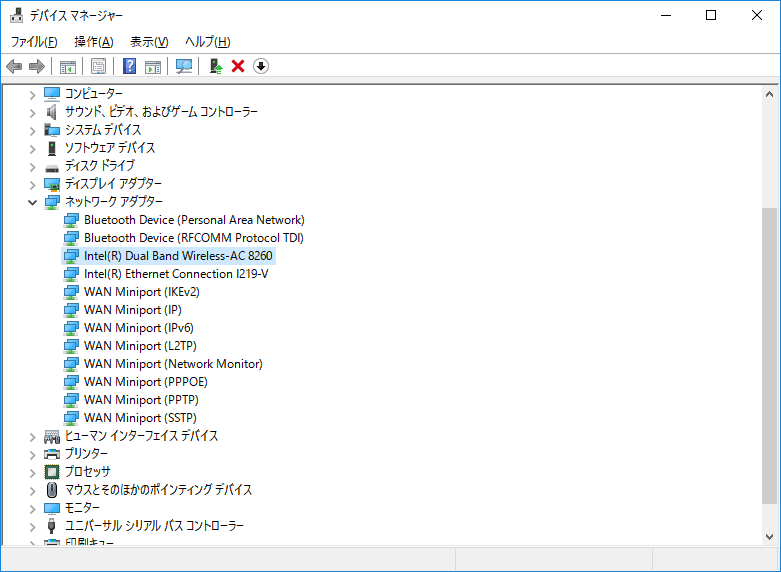Expand the プリンター node
The image size is (781, 572).
[32, 455]
